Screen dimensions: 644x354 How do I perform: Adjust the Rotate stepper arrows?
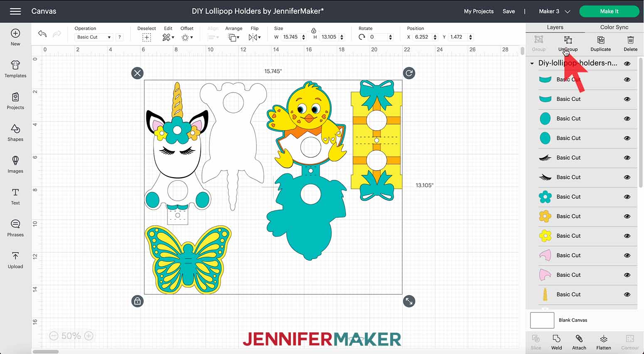point(391,37)
